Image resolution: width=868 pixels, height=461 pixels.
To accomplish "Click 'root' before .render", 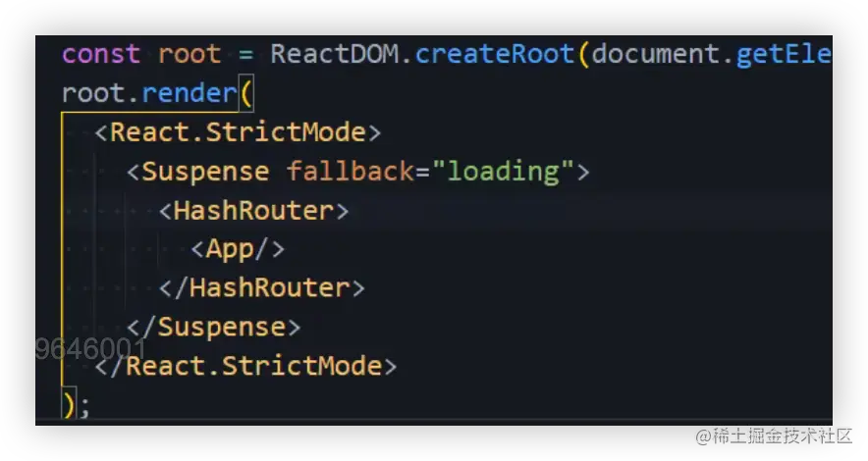I will click(x=93, y=93).
